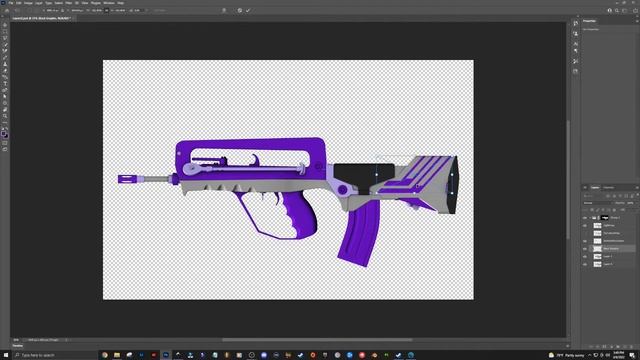Toggle Quick Mask mode in toolbar
This screenshot has width=640, height=360.
5,143
